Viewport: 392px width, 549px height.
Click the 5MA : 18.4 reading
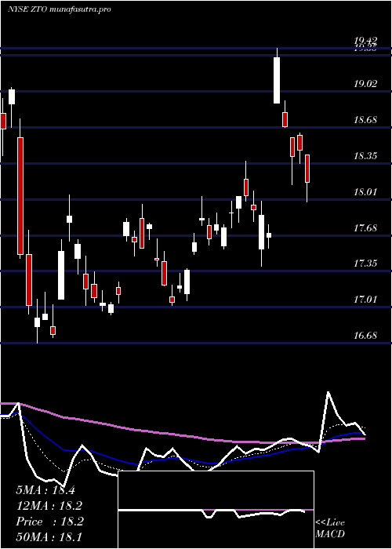[x=45, y=490]
